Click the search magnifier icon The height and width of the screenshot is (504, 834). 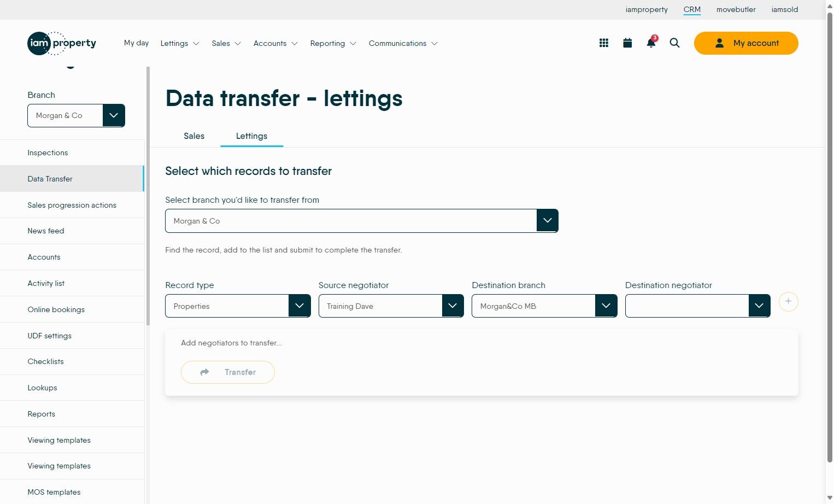[x=674, y=43]
